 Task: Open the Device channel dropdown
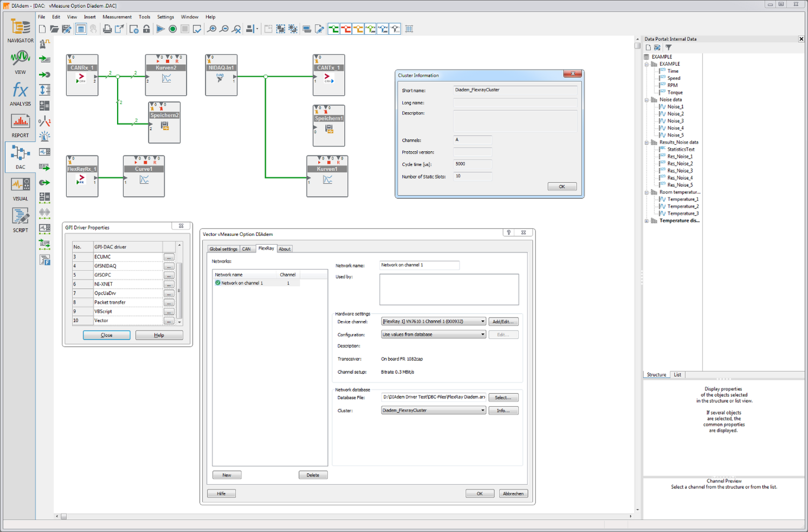(483, 322)
